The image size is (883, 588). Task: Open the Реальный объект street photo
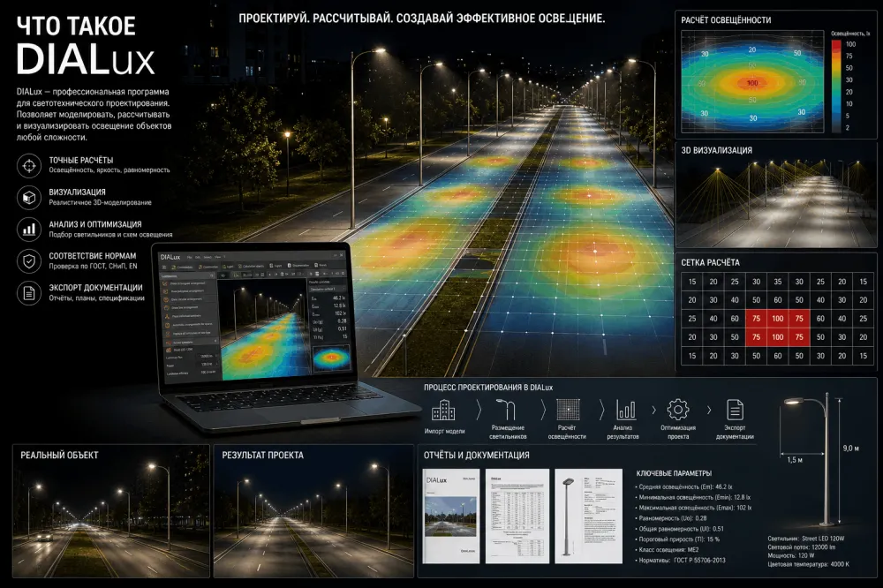[x=111, y=511]
